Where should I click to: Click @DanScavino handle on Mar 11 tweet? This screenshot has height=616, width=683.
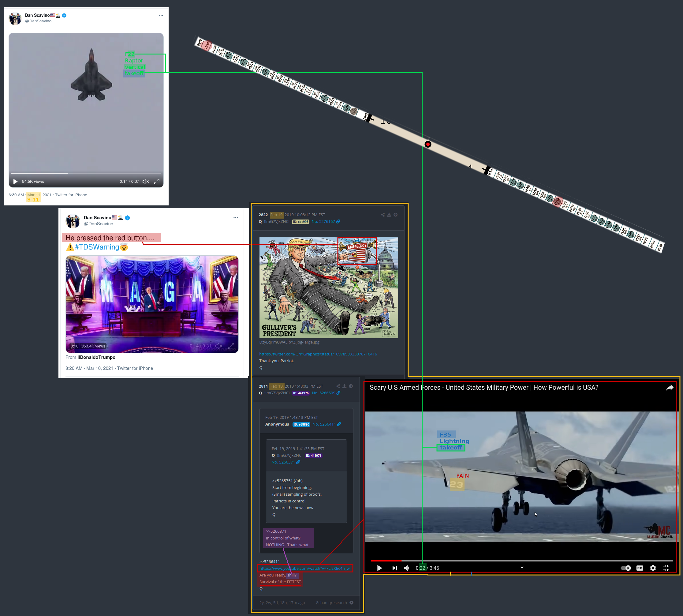click(x=38, y=21)
